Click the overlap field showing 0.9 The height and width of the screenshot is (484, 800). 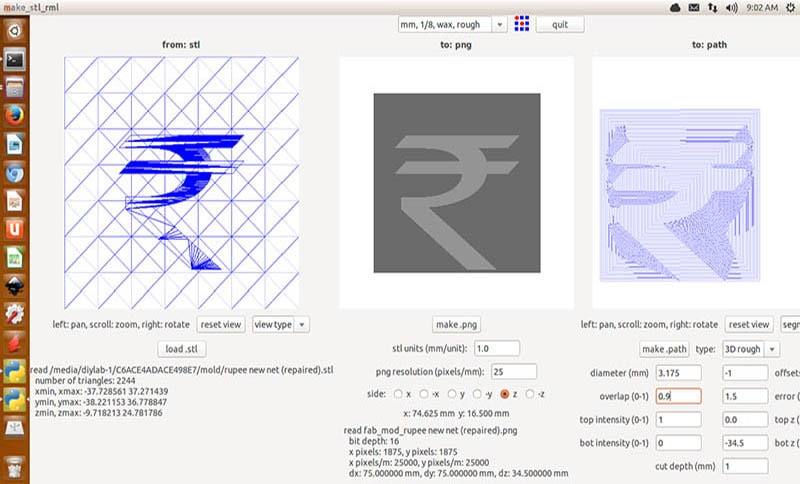[679, 396]
